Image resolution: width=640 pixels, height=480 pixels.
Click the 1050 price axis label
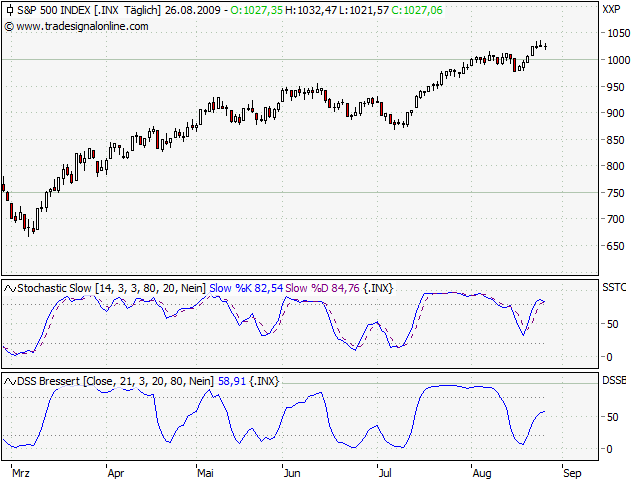pos(619,33)
